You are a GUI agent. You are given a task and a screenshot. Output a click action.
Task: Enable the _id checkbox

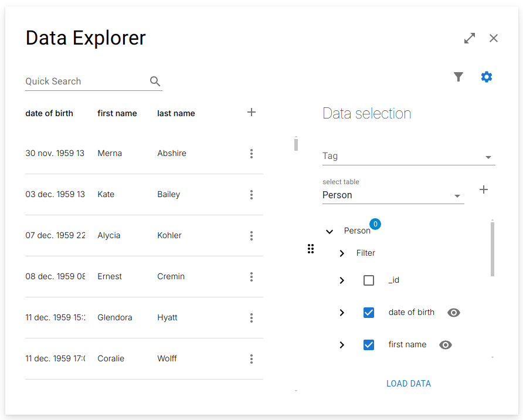tap(369, 280)
